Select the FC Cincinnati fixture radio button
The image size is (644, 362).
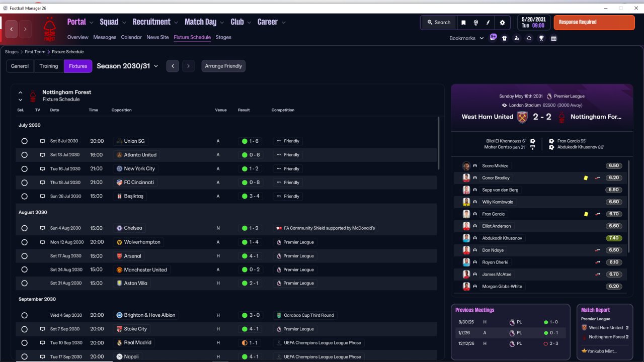click(24, 183)
